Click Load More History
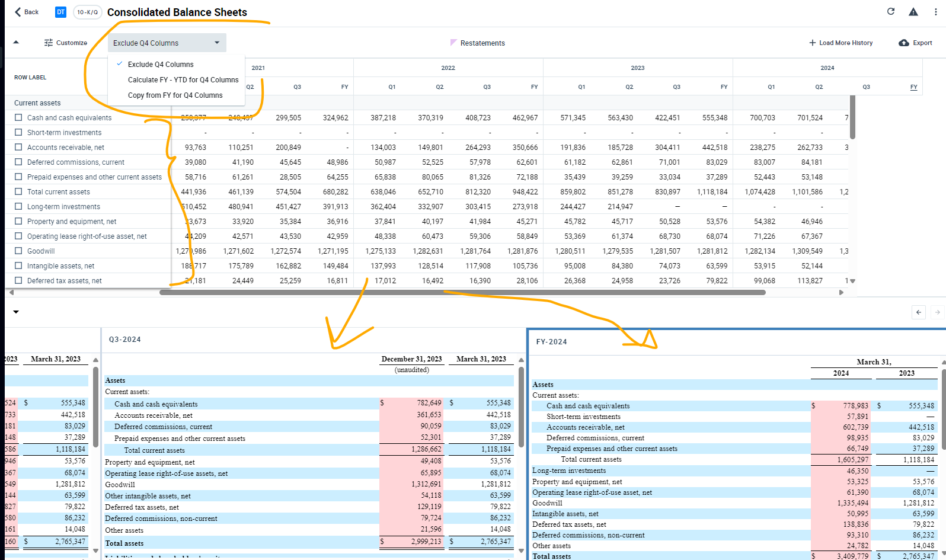This screenshot has width=946, height=560. [x=840, y=43]
